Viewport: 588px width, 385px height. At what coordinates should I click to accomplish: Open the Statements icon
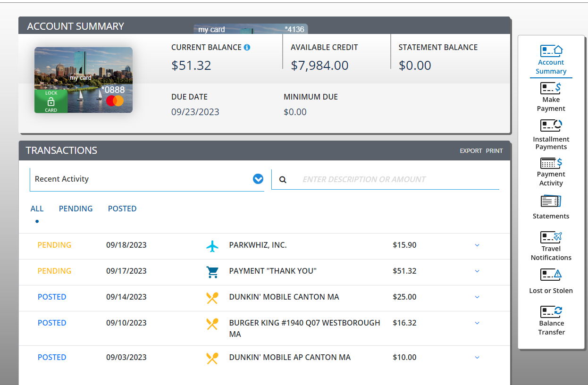(x=551, y=201)
